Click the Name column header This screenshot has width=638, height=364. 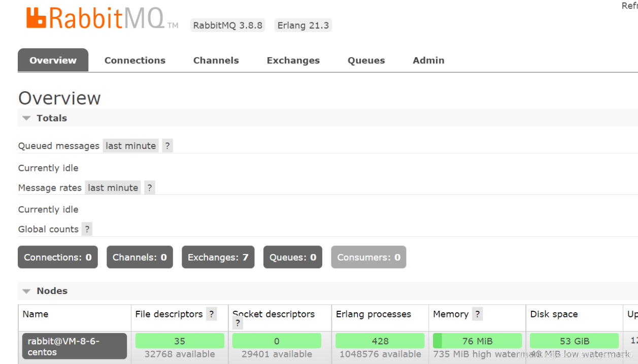pyautogui.click(x=36, y=314)
